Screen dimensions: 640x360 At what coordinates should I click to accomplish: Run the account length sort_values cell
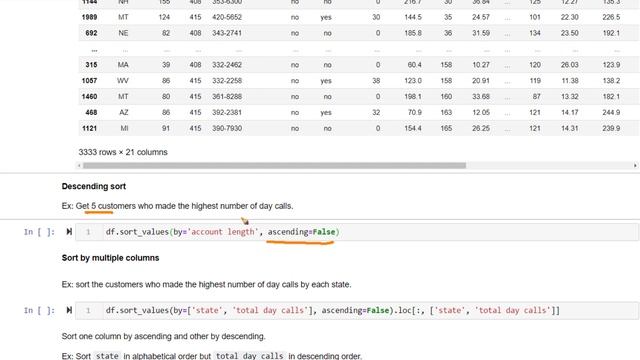pos(69,232)
